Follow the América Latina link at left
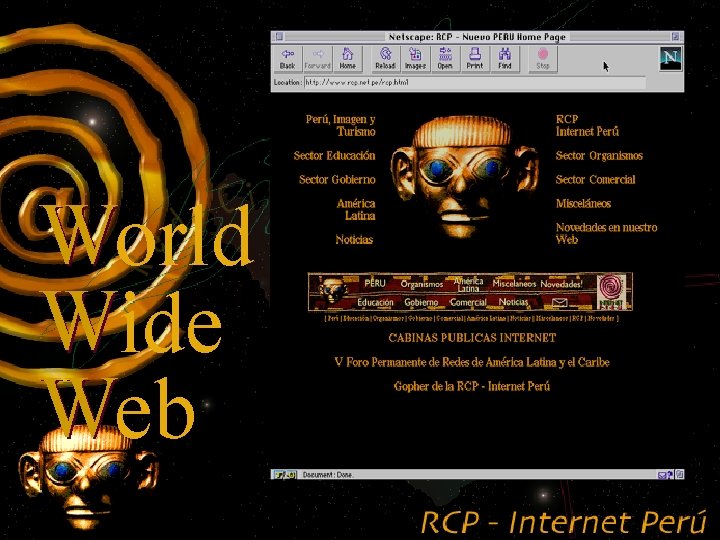720x540 pixels. 356,209
